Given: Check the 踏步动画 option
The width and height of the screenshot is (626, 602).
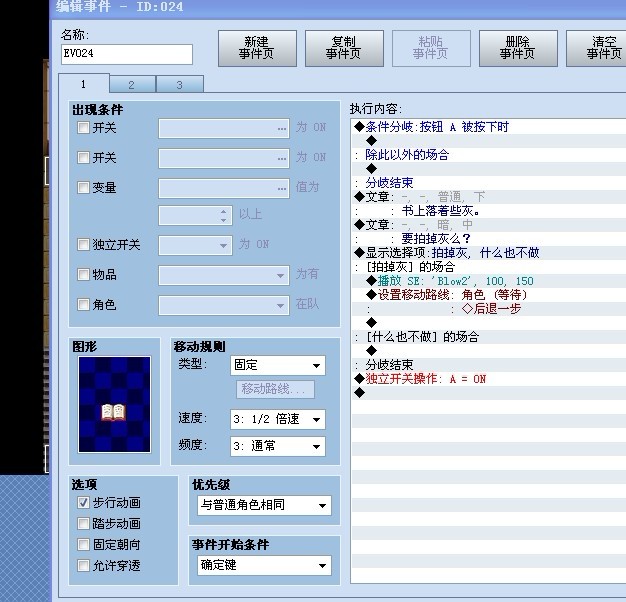Looking at the screenshot, I should click(x=83, y=524).
